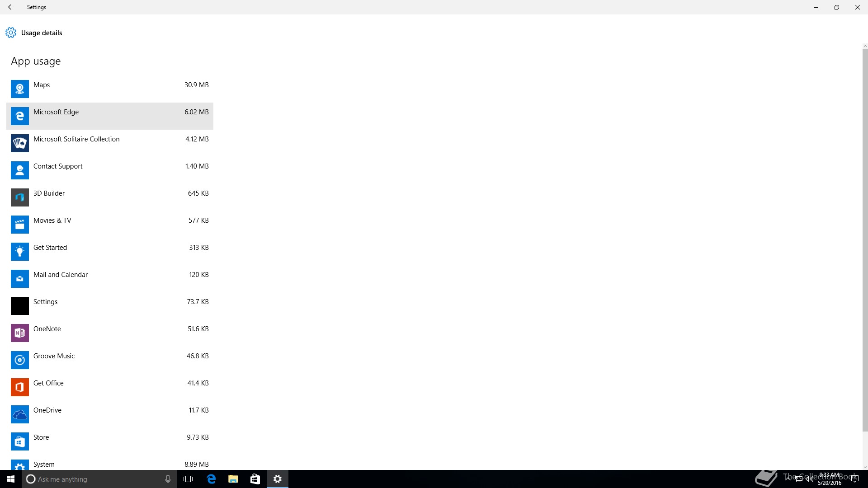Click the Microsoft Solitaire Collection label
The width and height of the screenshot is (868, 488).
coord(76,139)
